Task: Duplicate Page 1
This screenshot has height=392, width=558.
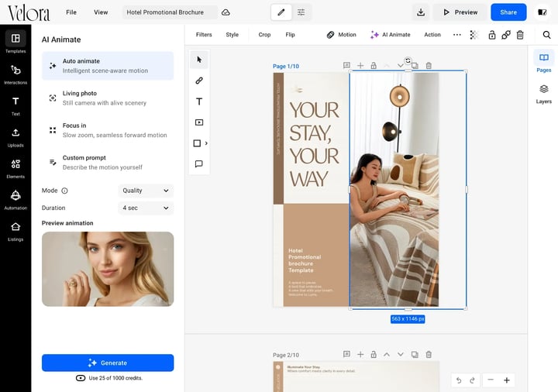Action: [x=415, y=65]
